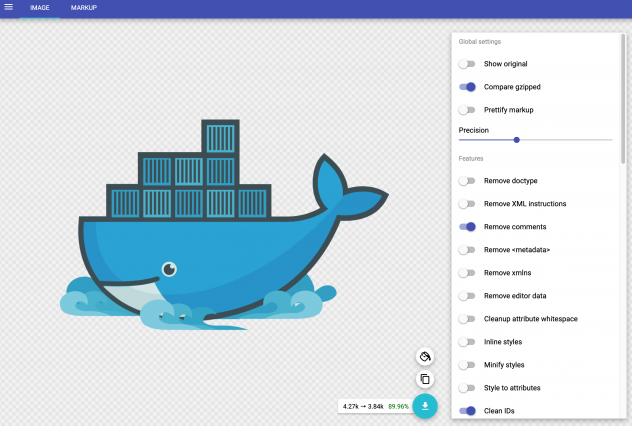Open the hamburger menu
Image resolution: width=632 pixels, height=426 pixels.
(x=9, y=8)
